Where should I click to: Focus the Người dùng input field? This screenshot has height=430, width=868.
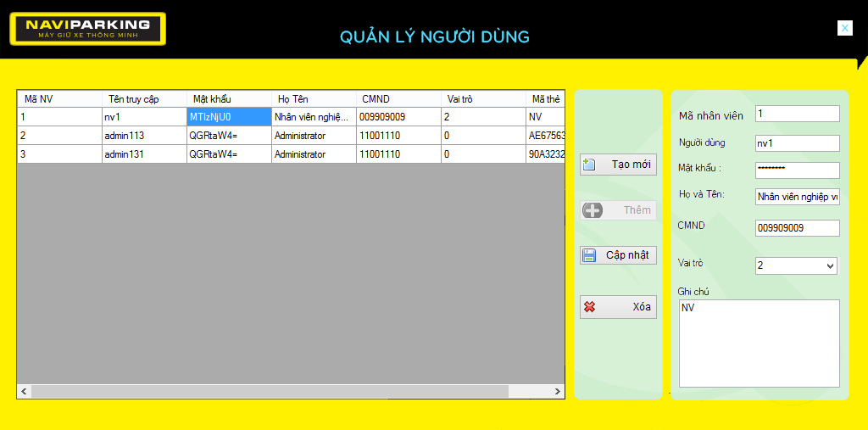797,143
